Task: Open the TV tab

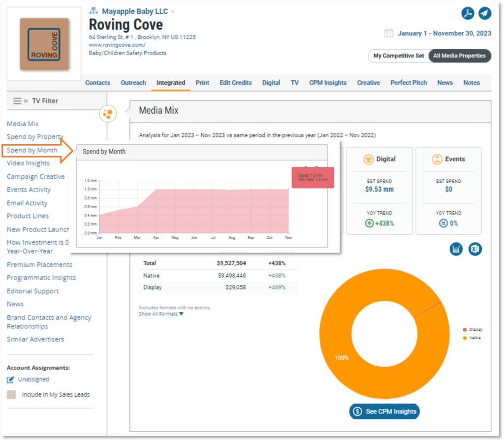Action: pos(295,83)
